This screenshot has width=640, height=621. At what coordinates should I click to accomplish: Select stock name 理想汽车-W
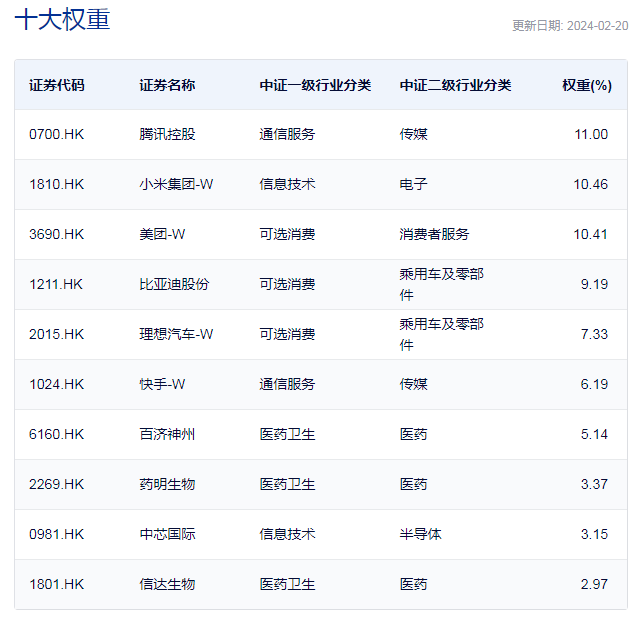click(x=176, y=334)
